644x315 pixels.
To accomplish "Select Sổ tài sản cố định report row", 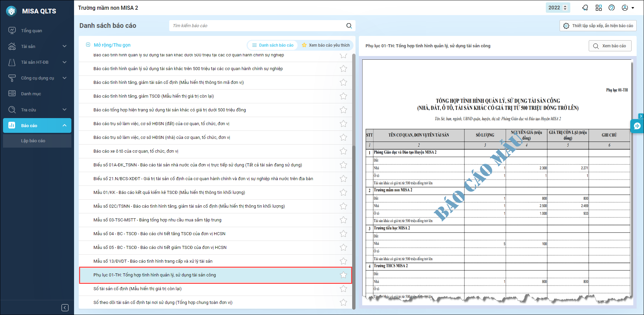I will coord(215,289).
